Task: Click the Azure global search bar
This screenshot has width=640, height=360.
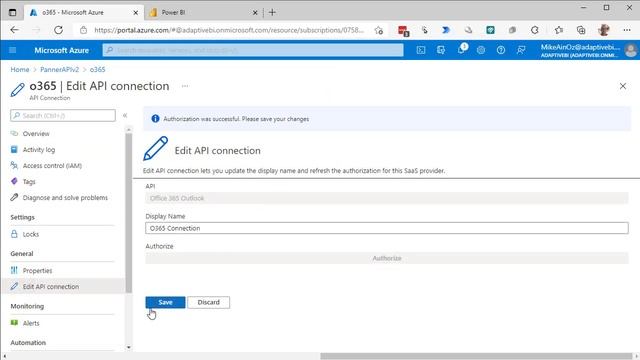Action: coord(253,50)
